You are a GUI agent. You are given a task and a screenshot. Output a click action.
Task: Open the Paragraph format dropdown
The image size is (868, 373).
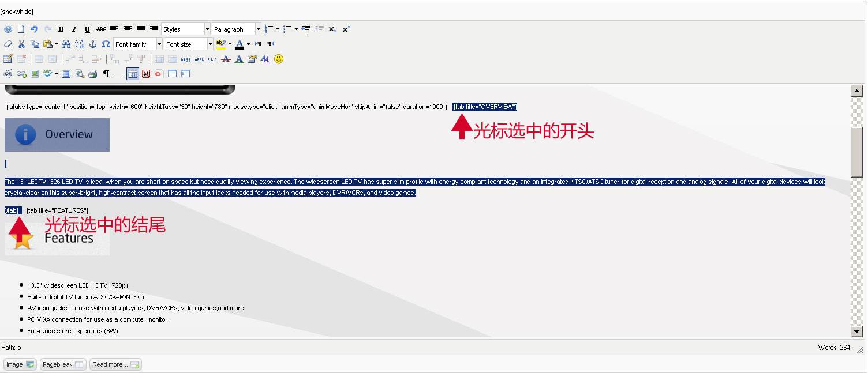[235, 29]
